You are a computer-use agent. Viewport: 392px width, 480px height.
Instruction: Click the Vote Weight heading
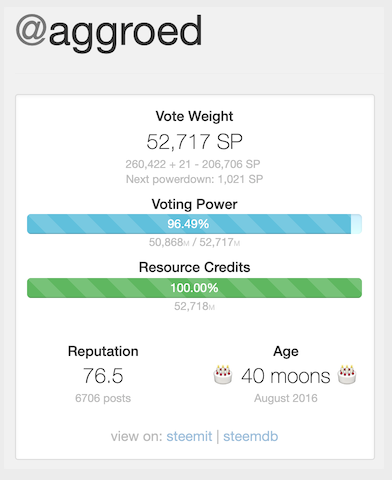(194, 116)
